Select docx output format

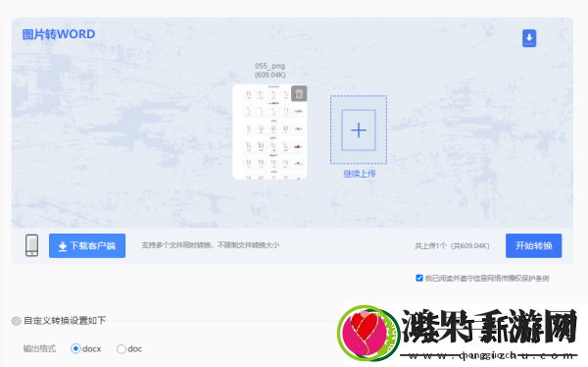(x=75, y=348)
